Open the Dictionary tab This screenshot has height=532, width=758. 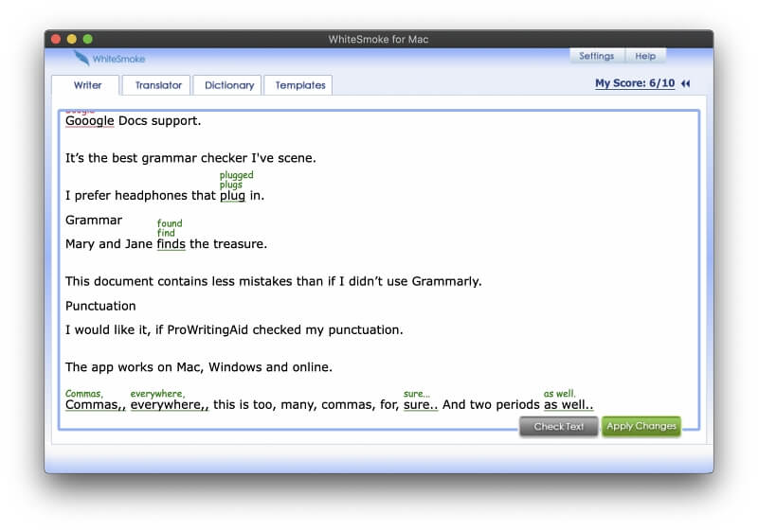tap(227, 85)
